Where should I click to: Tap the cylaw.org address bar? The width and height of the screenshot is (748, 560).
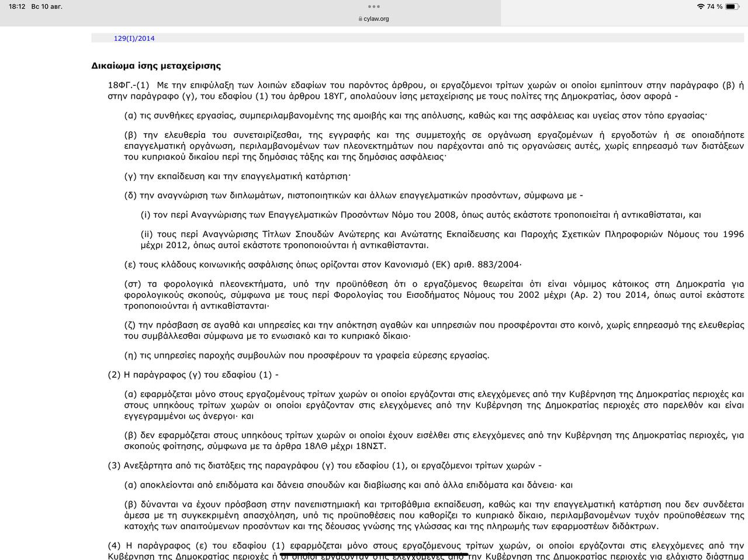click(373, 19)
